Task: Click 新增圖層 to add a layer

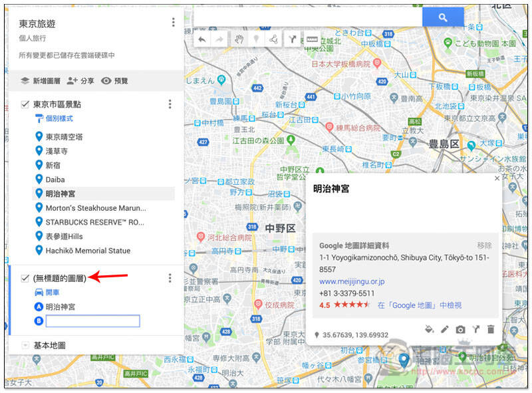Action: point(41,80)
